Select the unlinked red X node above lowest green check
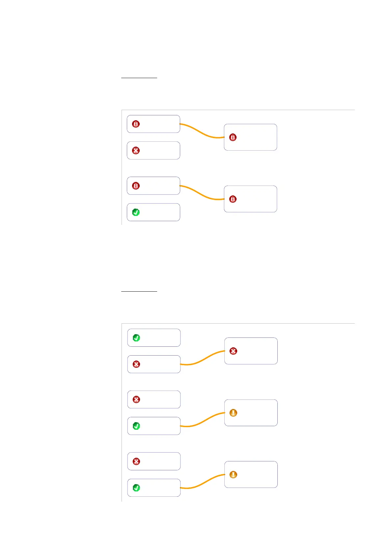This screenshot has height=555, width=392. click(x=154, y=461)
